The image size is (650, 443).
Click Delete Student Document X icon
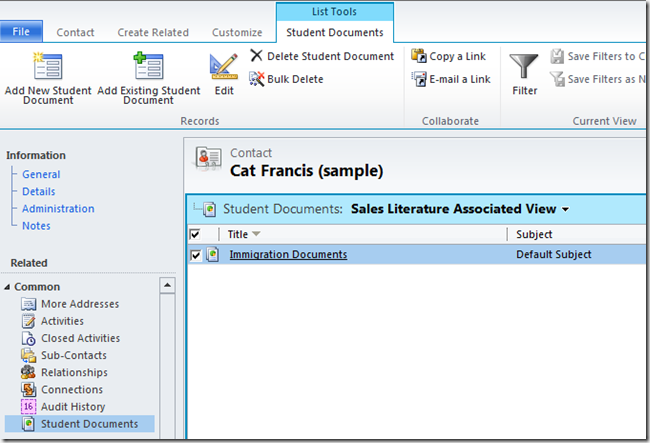tap(257, 55)
